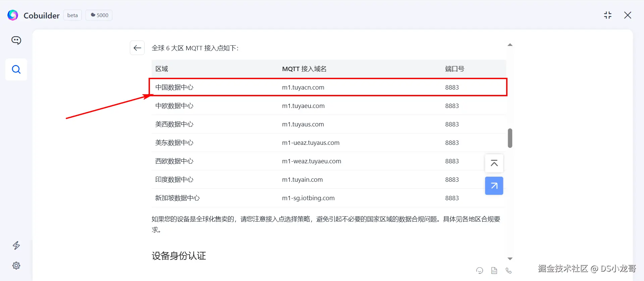Click the 端口号 column header
The height and width of the screenshot is (281, 644).
[454, 69]
